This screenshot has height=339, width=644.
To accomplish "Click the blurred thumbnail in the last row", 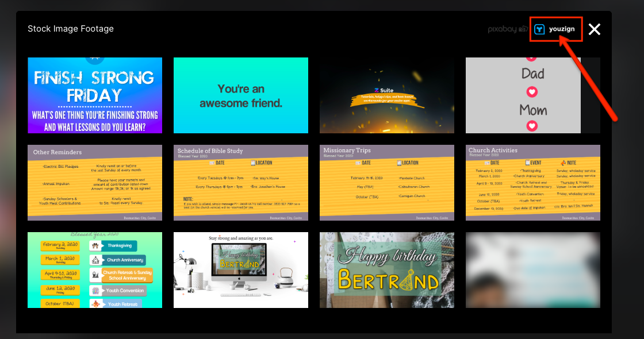I will pos(532,270).
